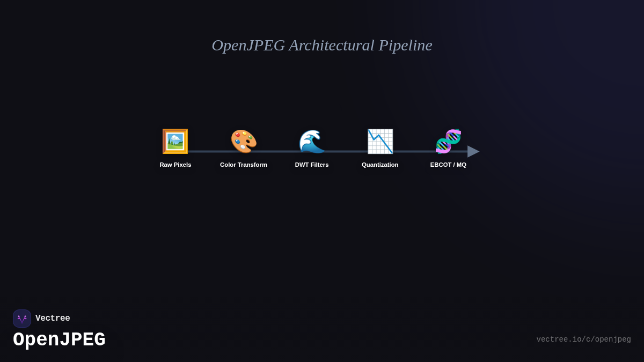Click the EBCOT / MQ stage label

[448, 165]
